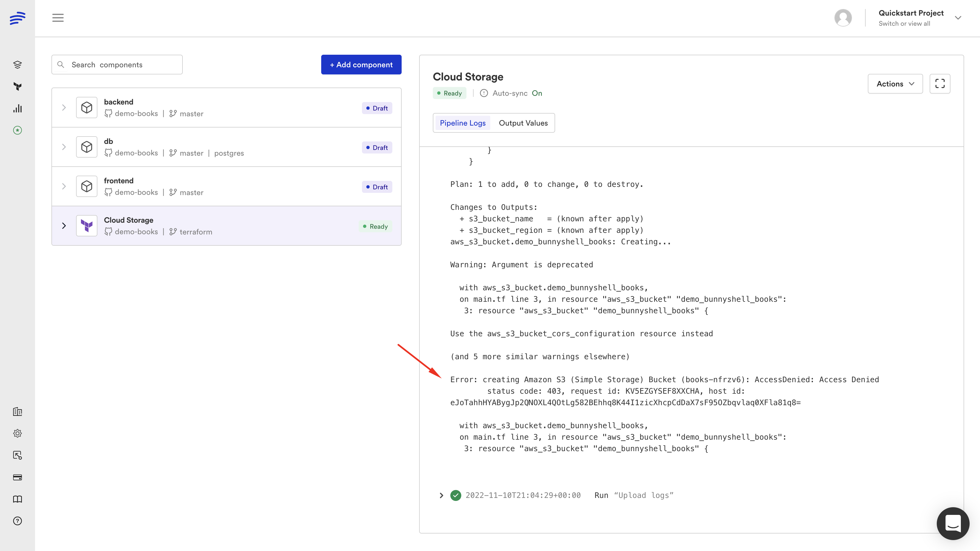Image resolution: width=980 pixels, height=551 pixels.
Task: Click the Add component button
Action: tap(361, 65)
